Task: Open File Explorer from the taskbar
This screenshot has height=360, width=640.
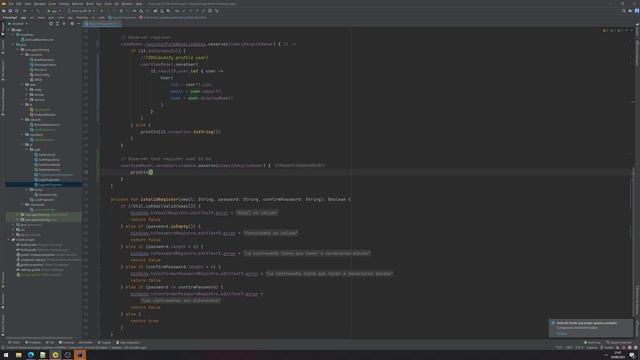Action: (18, 355)
